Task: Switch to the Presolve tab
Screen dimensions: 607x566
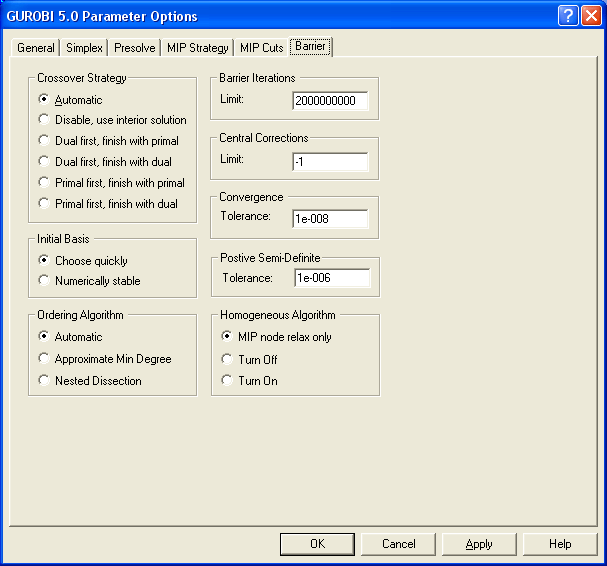Action: pos(134,48)
